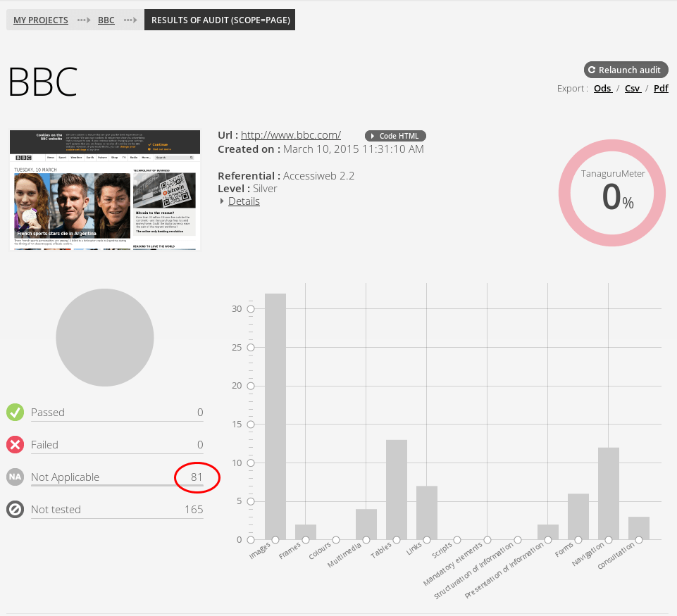Click the red Failed cross icon
This screenshot has height=616, width=677.
pyautogui.click(x=15, y=445)
